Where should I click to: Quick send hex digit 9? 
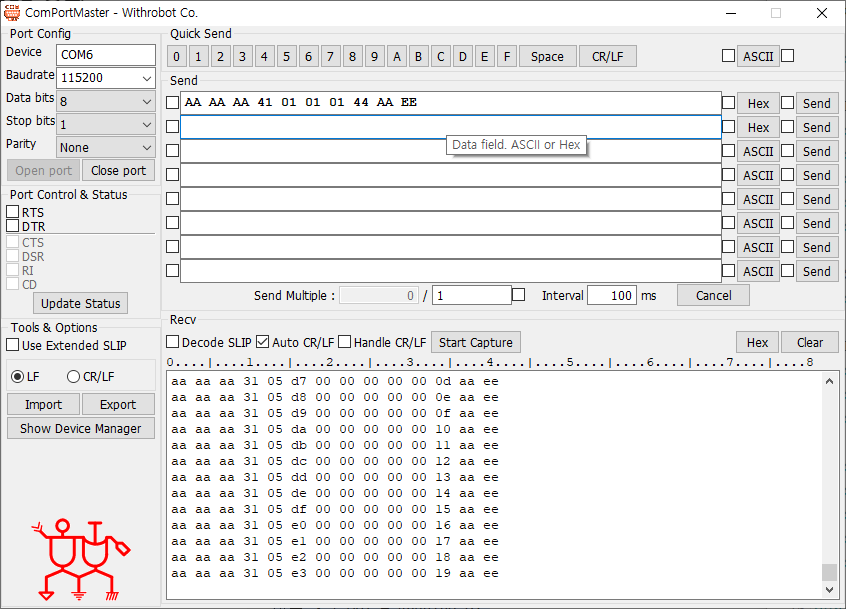(x=374, y=56)
